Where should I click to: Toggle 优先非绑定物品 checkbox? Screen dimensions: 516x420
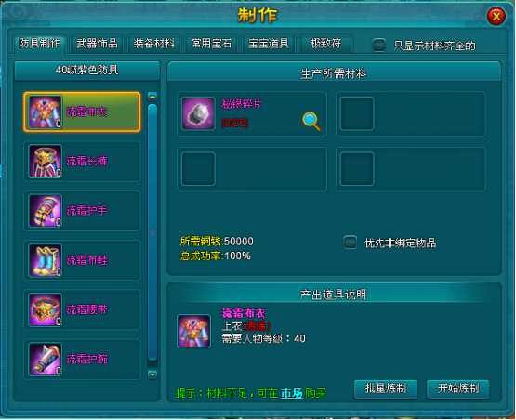(x=351, y=243)
